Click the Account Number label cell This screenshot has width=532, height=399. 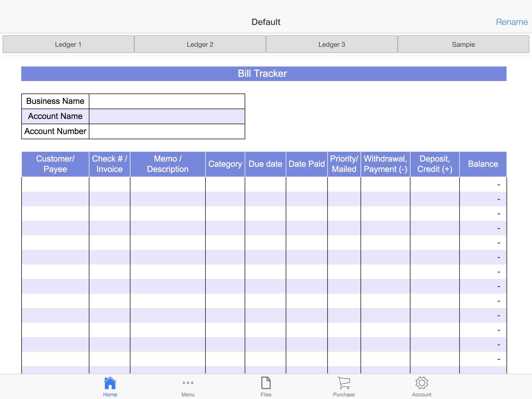[x=55, y=131]
